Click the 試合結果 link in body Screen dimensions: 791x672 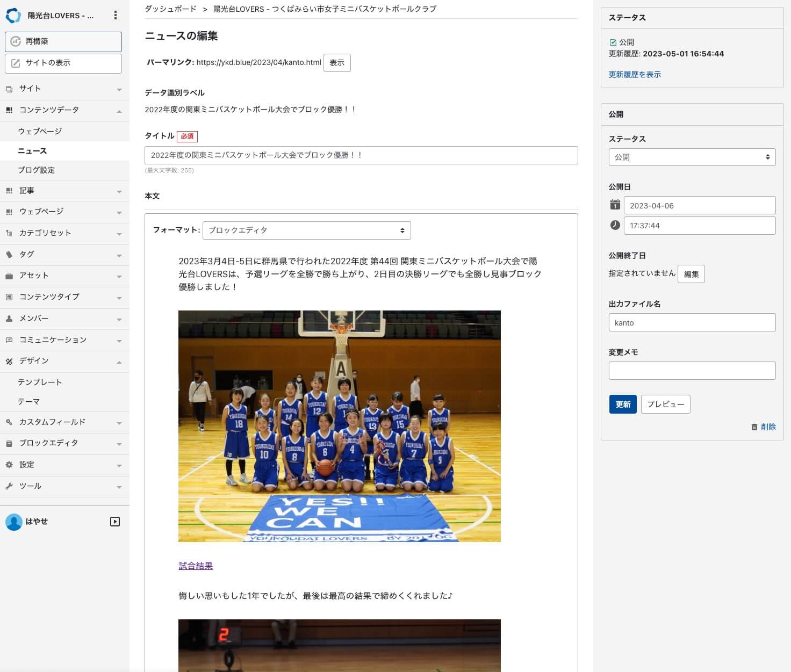196,566
